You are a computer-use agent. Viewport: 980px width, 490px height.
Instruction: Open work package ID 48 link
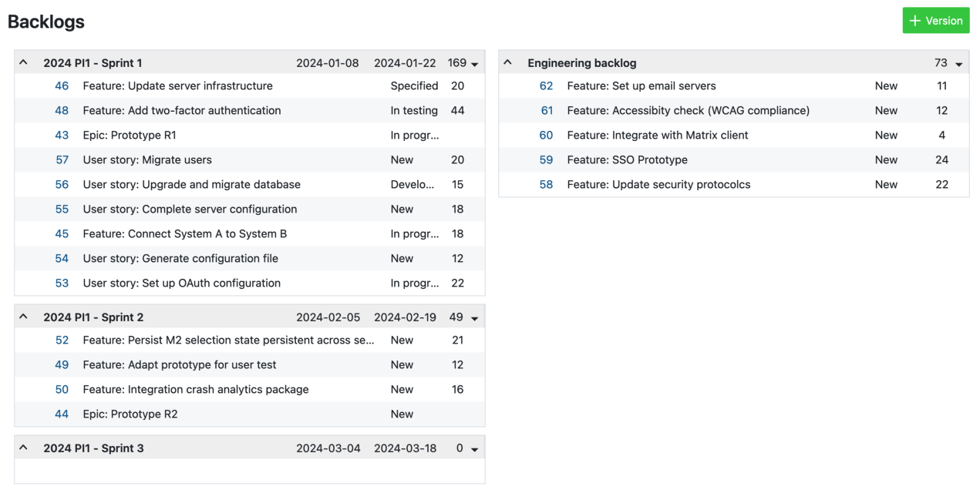click(62, 110)
